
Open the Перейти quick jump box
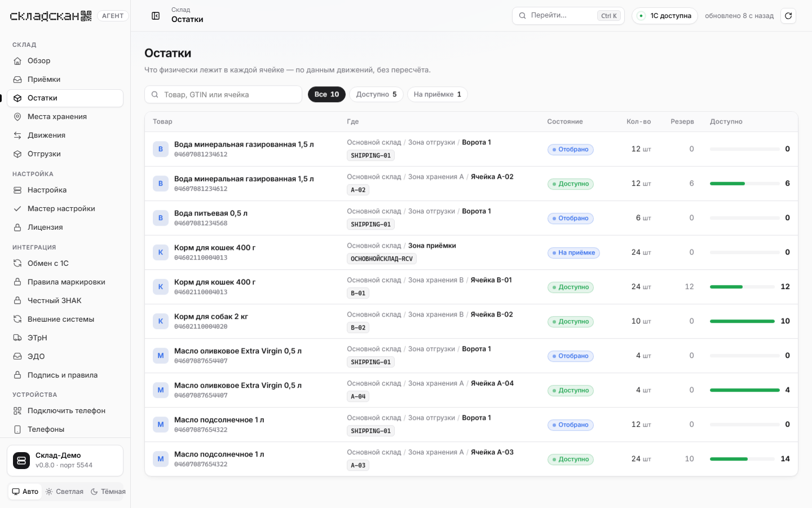pyautogui.click(x=568, y=16)
